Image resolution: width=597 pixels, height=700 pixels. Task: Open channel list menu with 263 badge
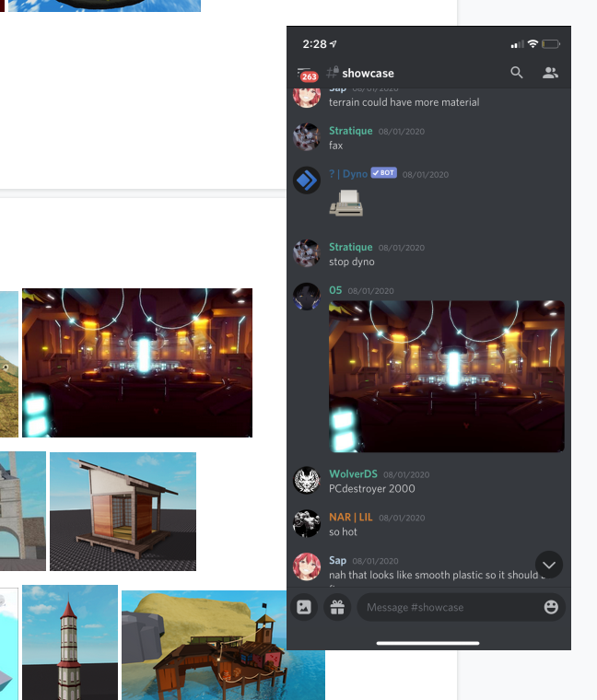[x=307, y=75]
